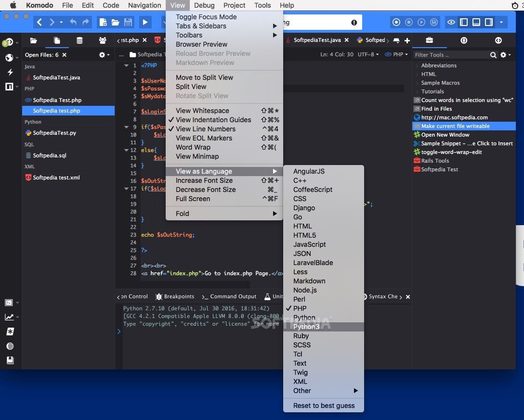Toggle View Indentation Guides option
This screenshot has height=420, width=524.
[224, 119]
